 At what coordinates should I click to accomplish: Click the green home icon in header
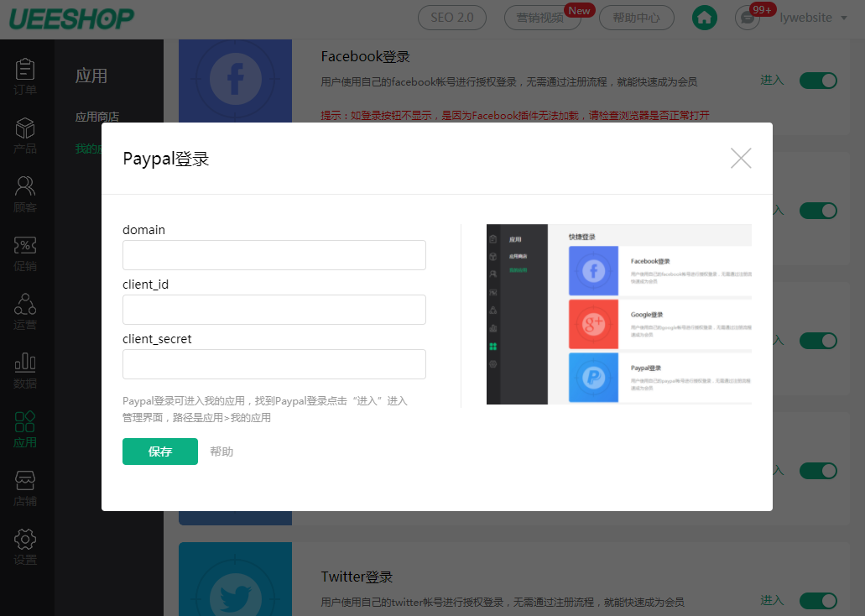[705, 18]
